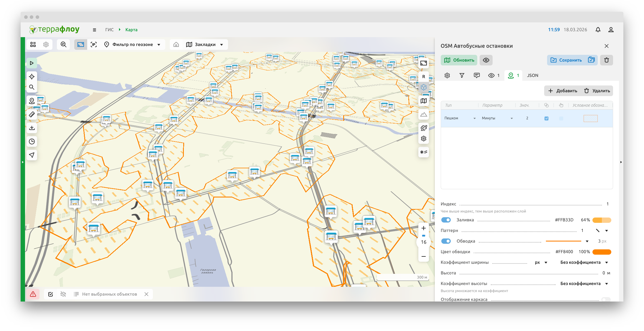Viewport: 644px width, 331px height.
Task: Click the Сохранить button
Action: 567,60
